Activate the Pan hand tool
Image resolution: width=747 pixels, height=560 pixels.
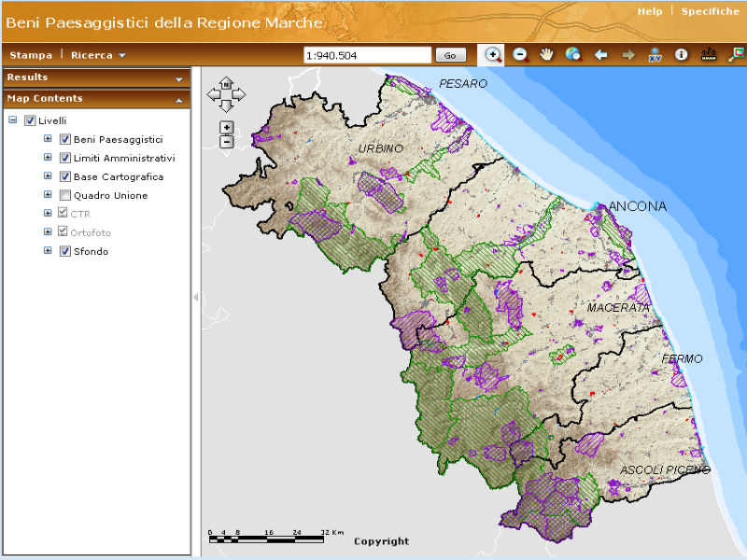pyautogui.click(x=547, y=55)
